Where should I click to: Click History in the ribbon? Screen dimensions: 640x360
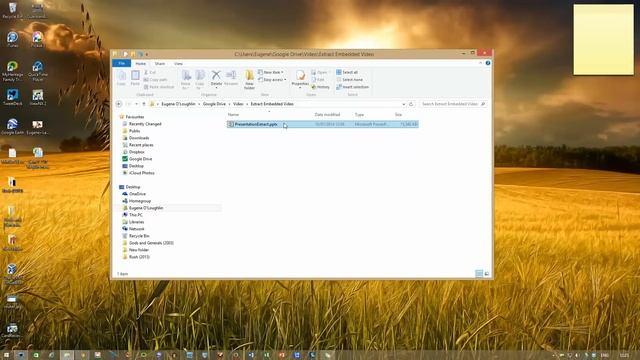click(x=320, y=87)
